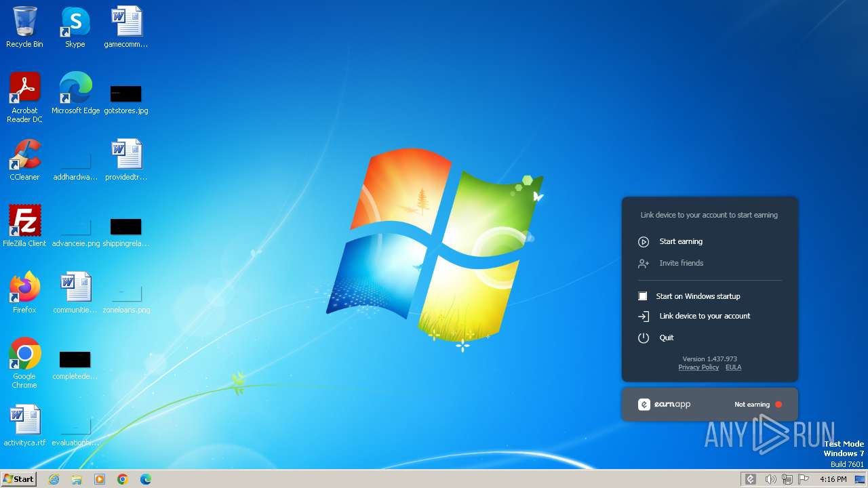Open the network connection tray icon

787,479
